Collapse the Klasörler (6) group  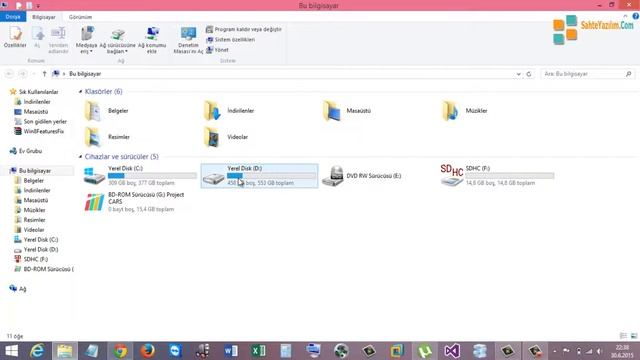[x=80, y=91]
